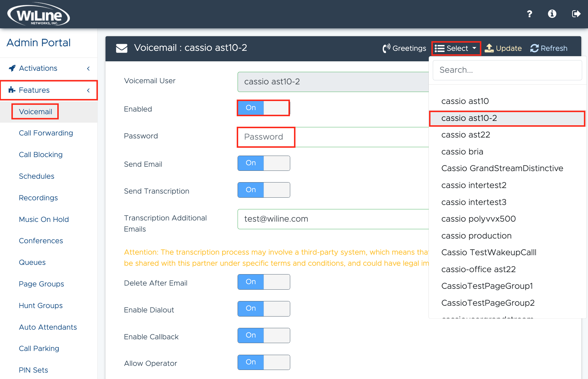Toggle the Send Transcription switch
Screen dimensions: 588x379
click(x=263, y=190)
